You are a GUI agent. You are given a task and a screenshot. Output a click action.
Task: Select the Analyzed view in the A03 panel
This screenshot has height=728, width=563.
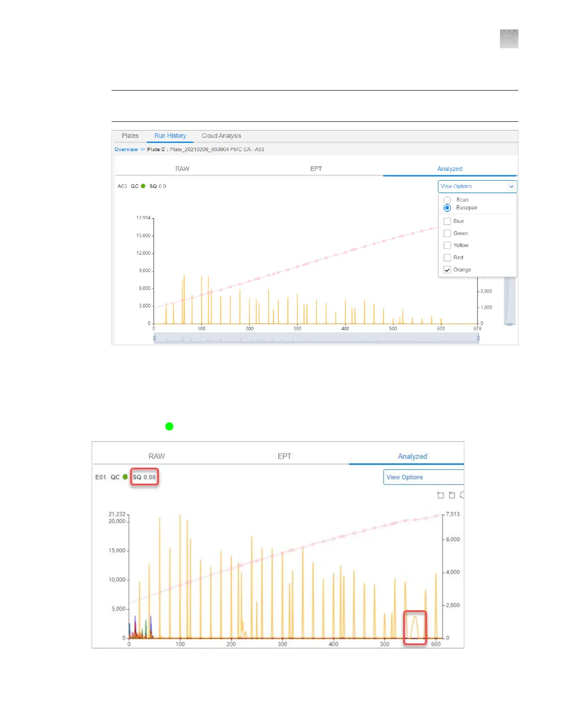[x=450, y=169]
